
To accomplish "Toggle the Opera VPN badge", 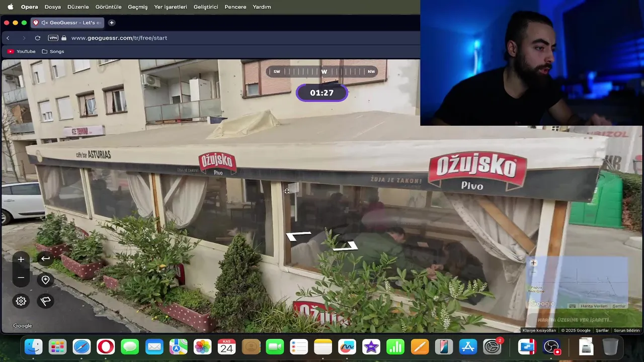I will pyautogui.click(x=53, y=38).
